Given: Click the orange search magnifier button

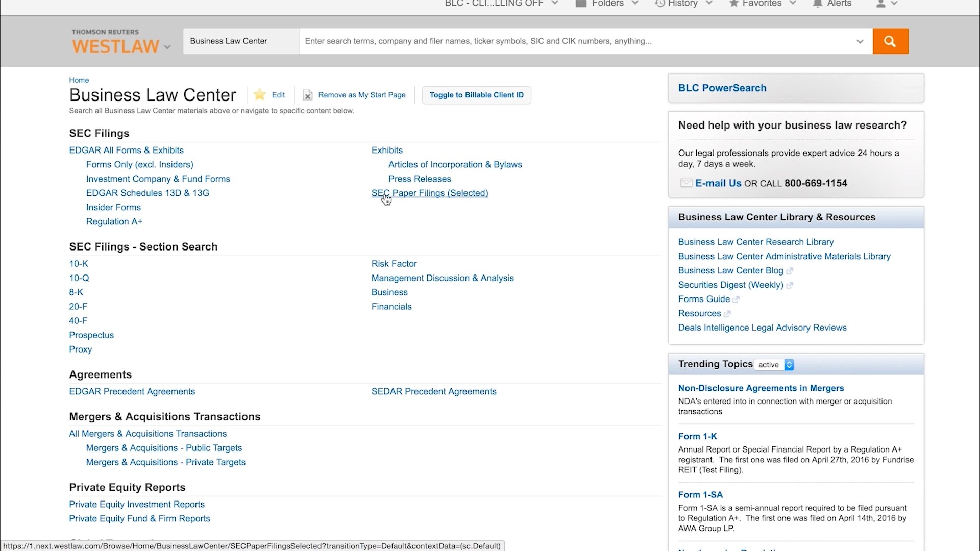Looking at the screenshot, I should (x=890, y=41).
